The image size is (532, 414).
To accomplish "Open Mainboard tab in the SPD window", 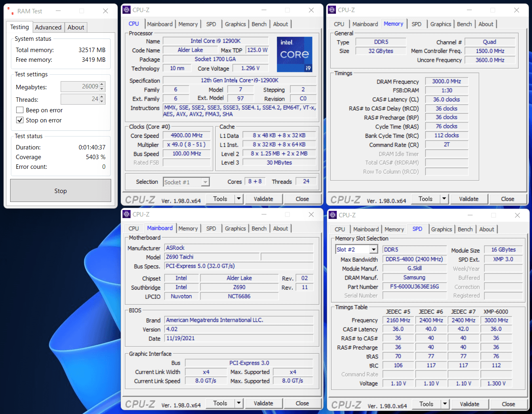I will (366, 229).
